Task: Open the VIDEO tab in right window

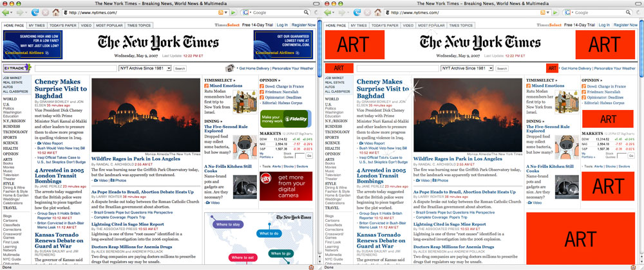Action: point(408,26)
